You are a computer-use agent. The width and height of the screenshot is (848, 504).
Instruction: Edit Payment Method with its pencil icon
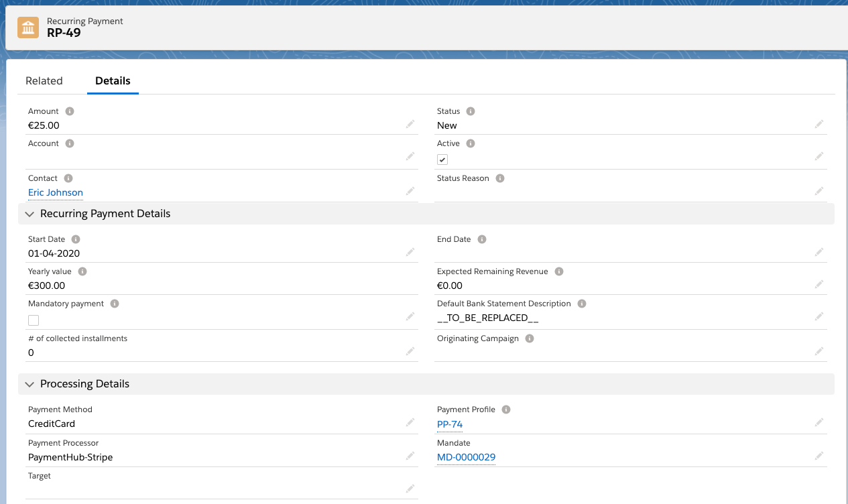click(x=410, y=423)
